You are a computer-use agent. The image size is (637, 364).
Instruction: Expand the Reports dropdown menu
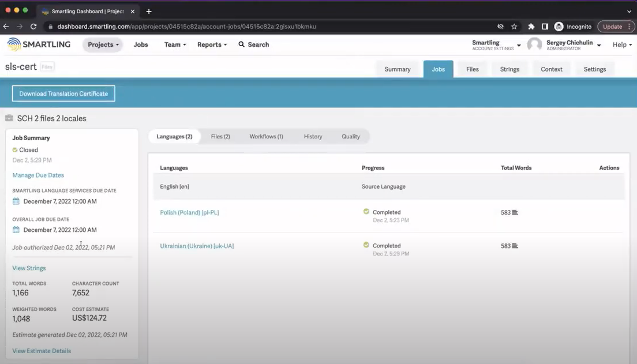coord(212,44)
